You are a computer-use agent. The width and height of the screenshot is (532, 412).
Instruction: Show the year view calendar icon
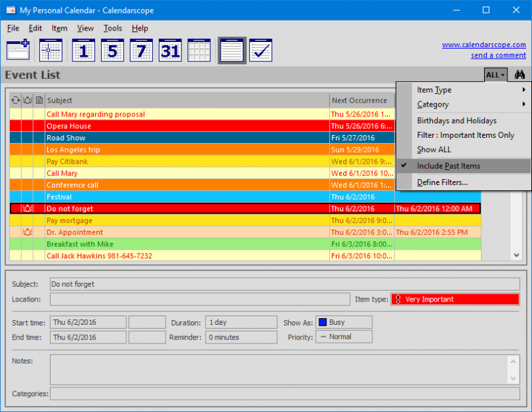tap(199, 51)
